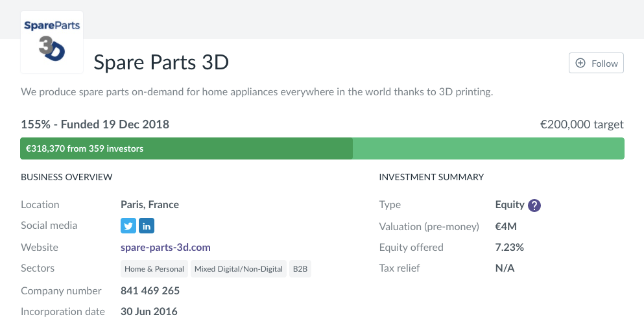Click the company number 841 469 265

tap(150, 290)
